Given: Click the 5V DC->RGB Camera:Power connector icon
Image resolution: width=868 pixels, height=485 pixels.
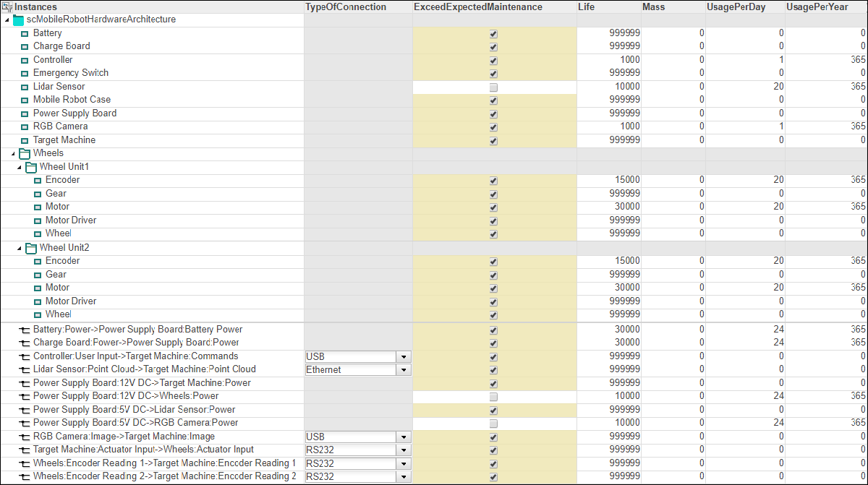Looking at the screenshot, I should pos(25,424).
